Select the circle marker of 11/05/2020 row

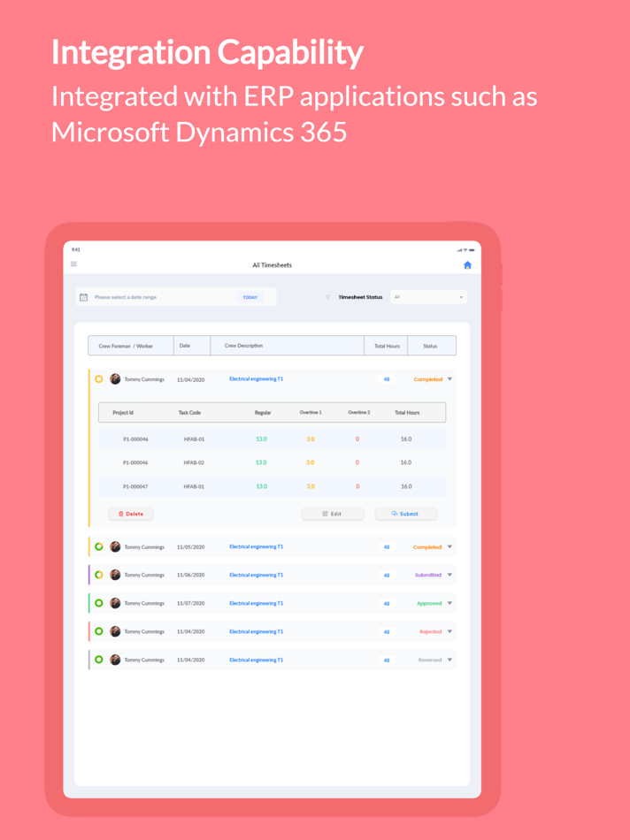tap(98, 547)
